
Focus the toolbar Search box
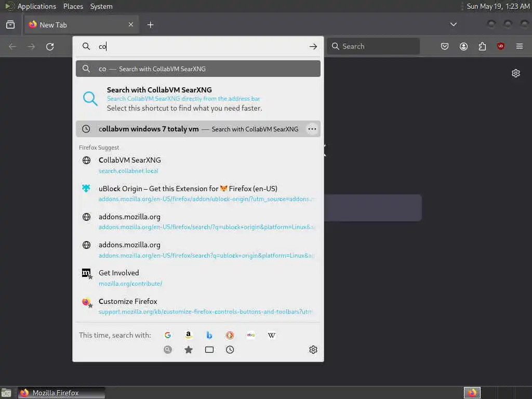point(373,46)
